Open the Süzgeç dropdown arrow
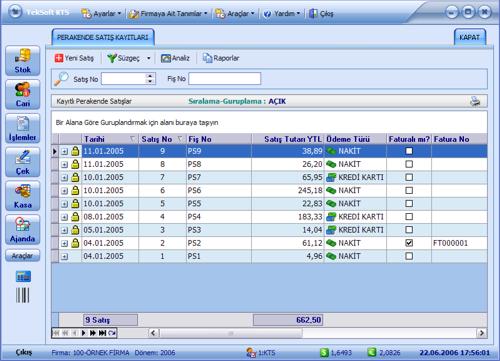 (x=149, y=58)
